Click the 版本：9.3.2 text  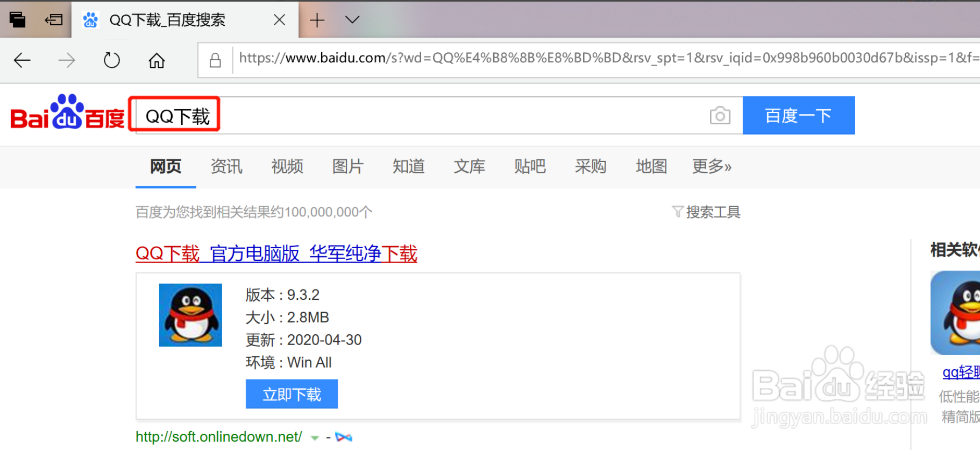[x=282, y=295]
